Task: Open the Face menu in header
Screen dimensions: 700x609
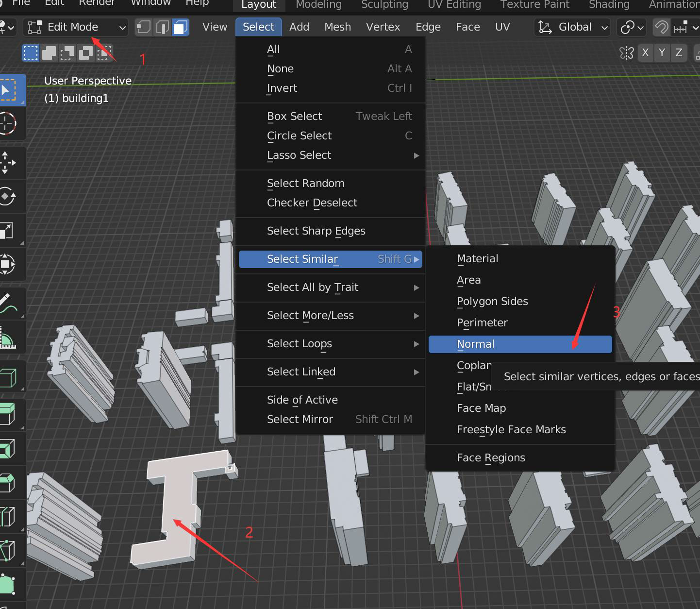Action: pos(468,27)
